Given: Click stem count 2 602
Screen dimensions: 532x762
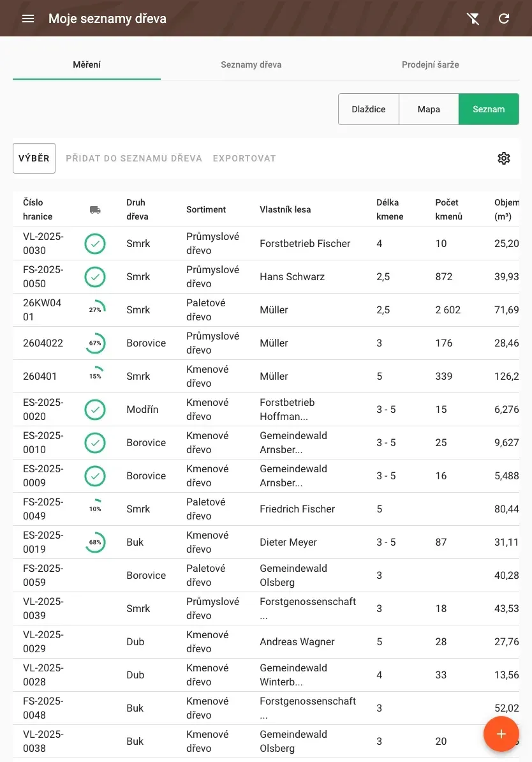Looking at the screenshot, I should [x=448, y=310].
